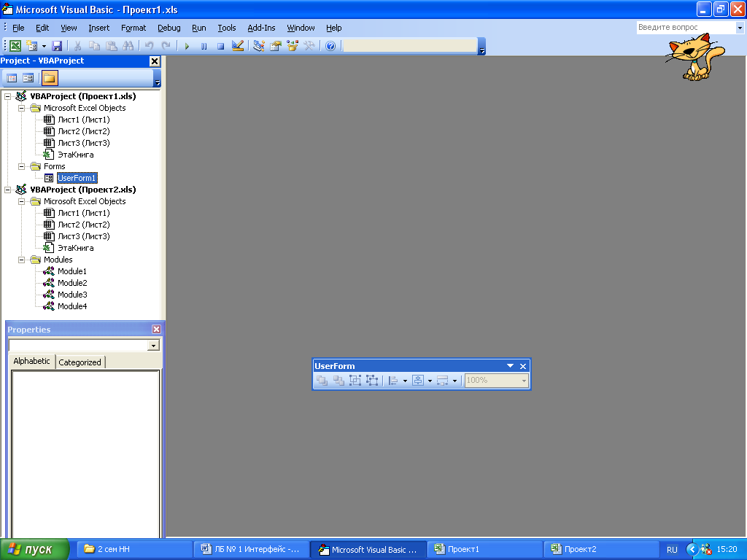The height and width of the screenshot is (560, 747).
Task: Click the пуск Start button
Action: click(34, 549)
